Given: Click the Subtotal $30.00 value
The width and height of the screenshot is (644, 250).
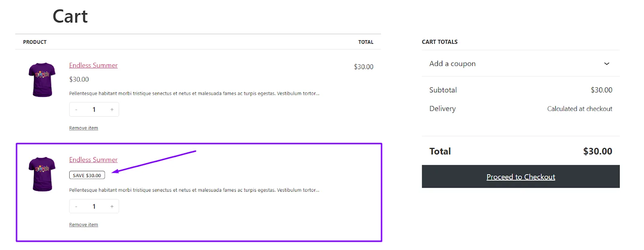Looking at the screenshot, I should (x=601, y=90).
